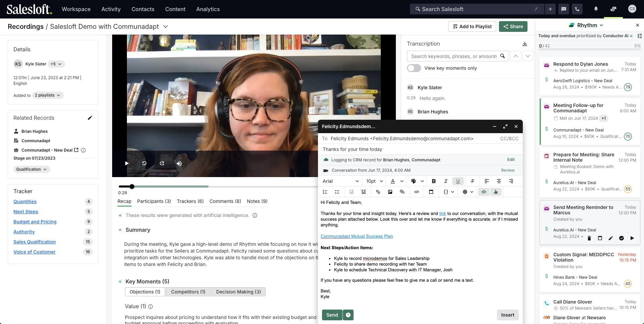
Task: Open the recording title dropdown chevron
Action: pyautogui.click(x=165, y=26)
